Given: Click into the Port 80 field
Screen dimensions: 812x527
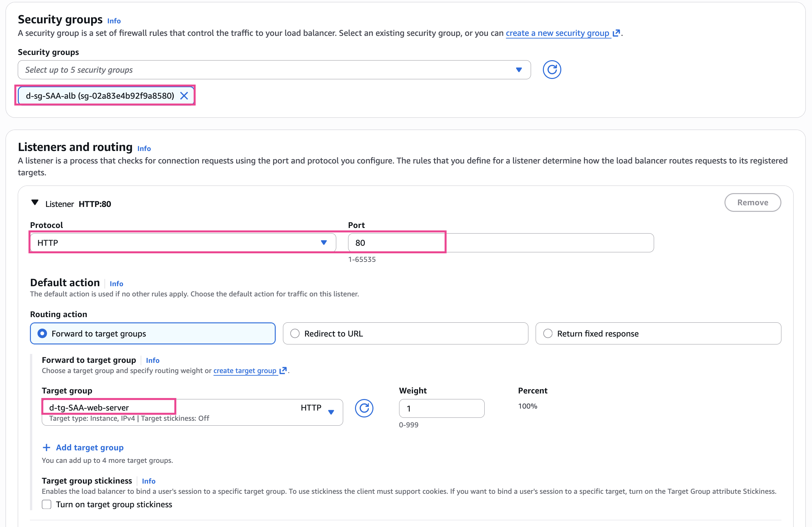Looking at the screenshot, I should (x=500, y=242).
